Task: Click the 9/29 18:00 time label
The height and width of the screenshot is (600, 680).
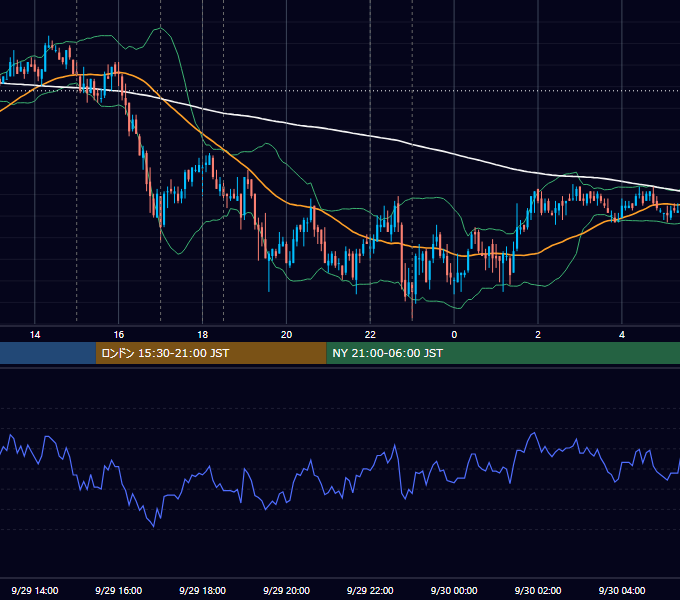Action: coord(203,590)
